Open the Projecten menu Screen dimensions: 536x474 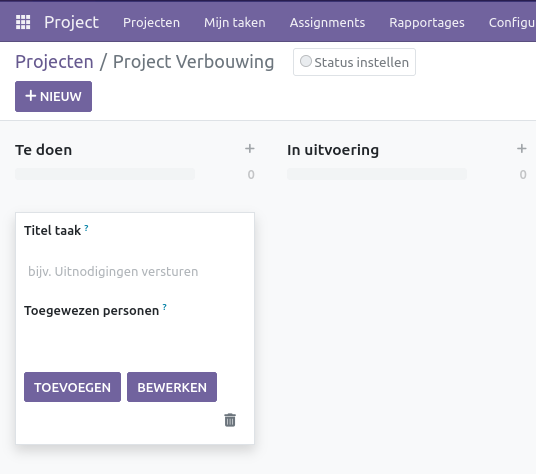pyautogui.click(x=151, y=23)
